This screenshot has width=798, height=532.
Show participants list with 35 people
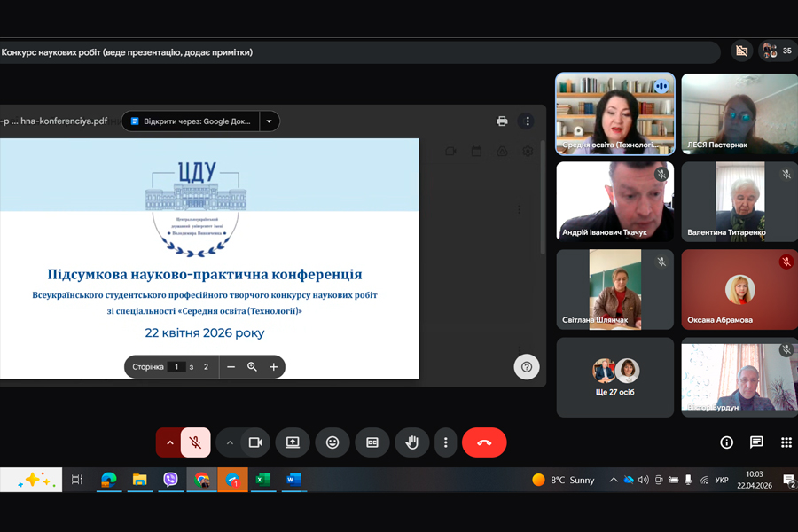(777, 51)
